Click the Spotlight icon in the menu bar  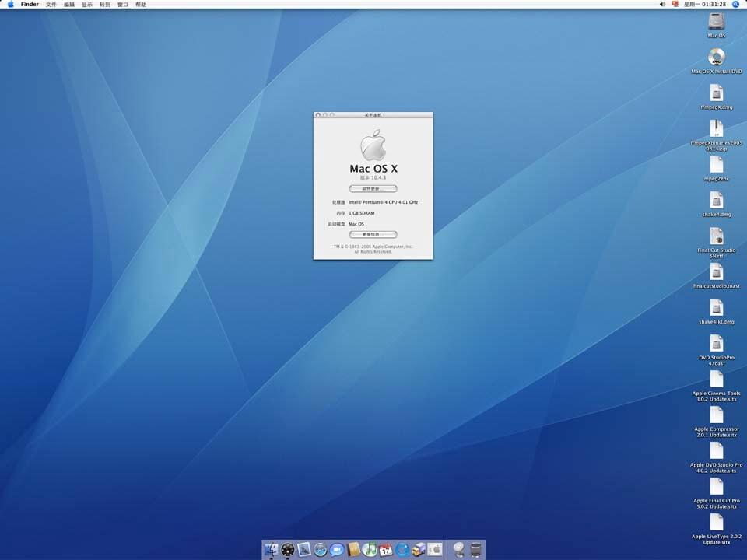tap(736, 5)
